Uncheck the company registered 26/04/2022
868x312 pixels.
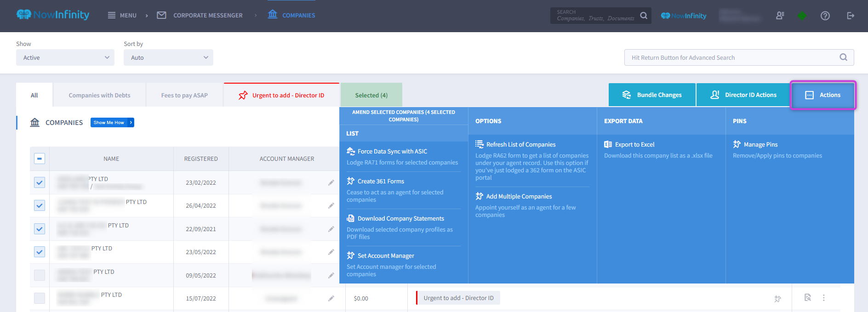point(40,206)
